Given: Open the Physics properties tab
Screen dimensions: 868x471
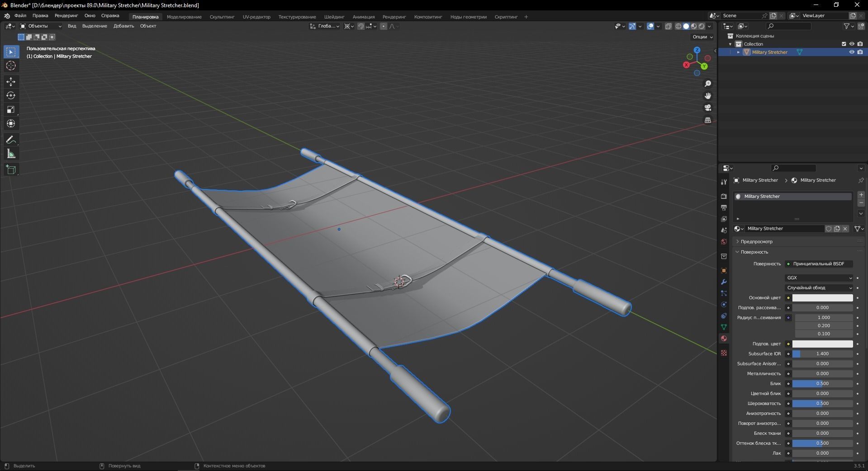Looking at the screenshot, I should (x=724, y=305).
